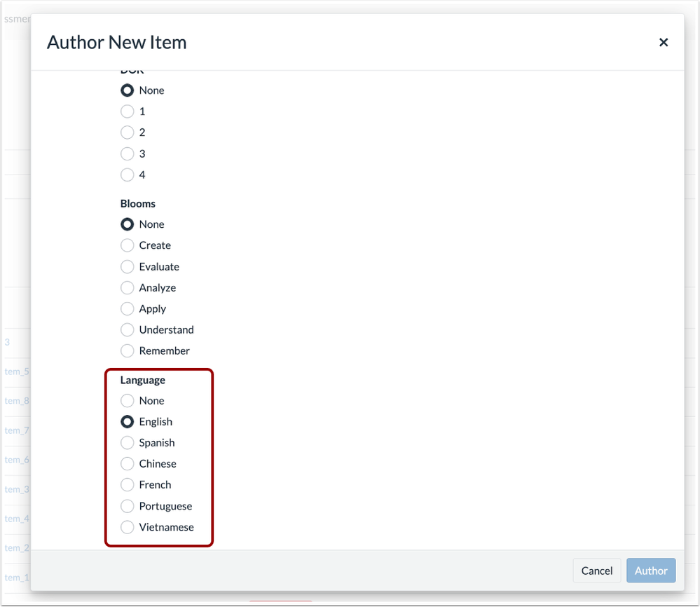Choose DOK level 4 option
Image resolution: width=700 pixels, height=607 pixels.
coord(128,175)
